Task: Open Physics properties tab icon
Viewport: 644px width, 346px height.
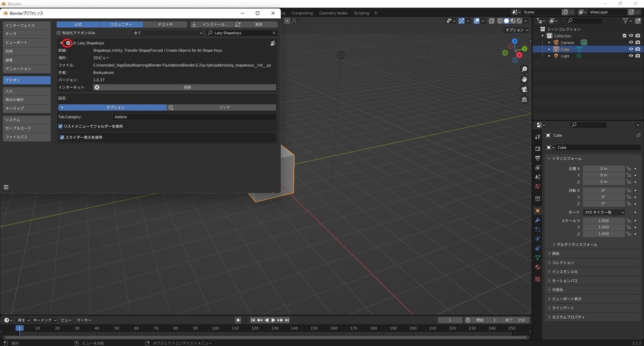Action: (537, 239)
